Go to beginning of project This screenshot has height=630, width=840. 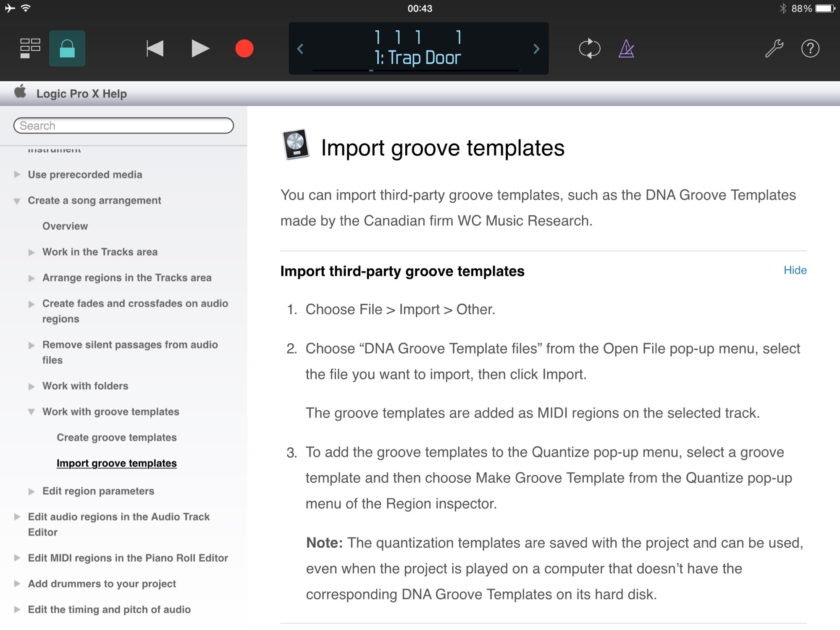coord(155,48)
